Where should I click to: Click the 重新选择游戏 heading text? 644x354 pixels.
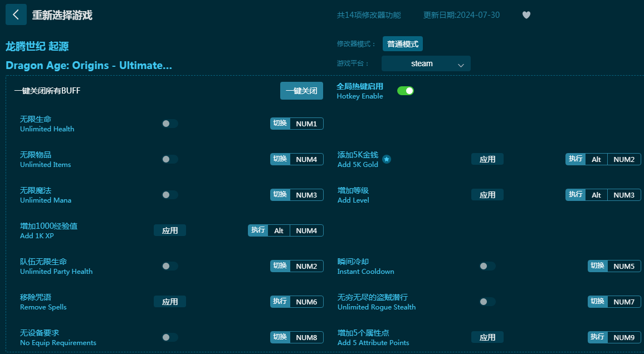(x=62, y=15)
